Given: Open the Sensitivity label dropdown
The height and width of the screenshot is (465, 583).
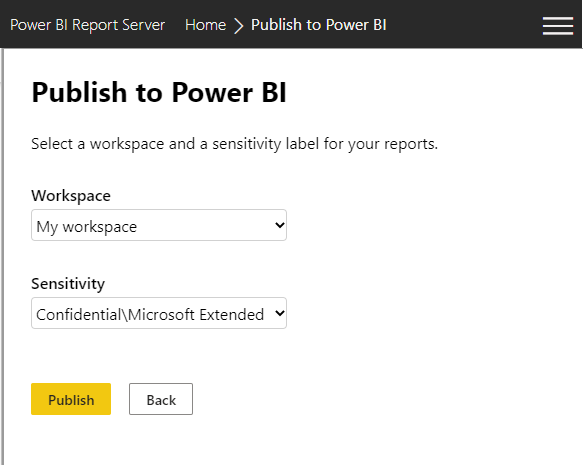Looking at the screenshot, I should click(159, 313).
